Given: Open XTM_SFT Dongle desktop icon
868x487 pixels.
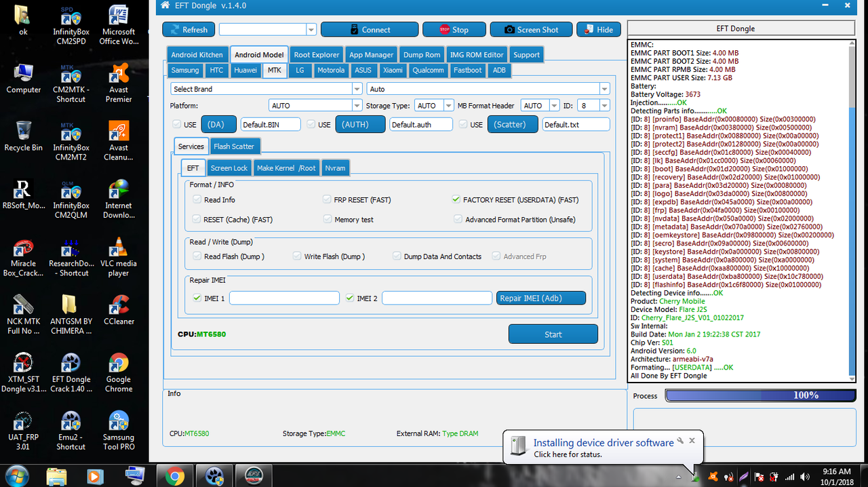Looking at the screenshot, I should [x=23, y=373].
